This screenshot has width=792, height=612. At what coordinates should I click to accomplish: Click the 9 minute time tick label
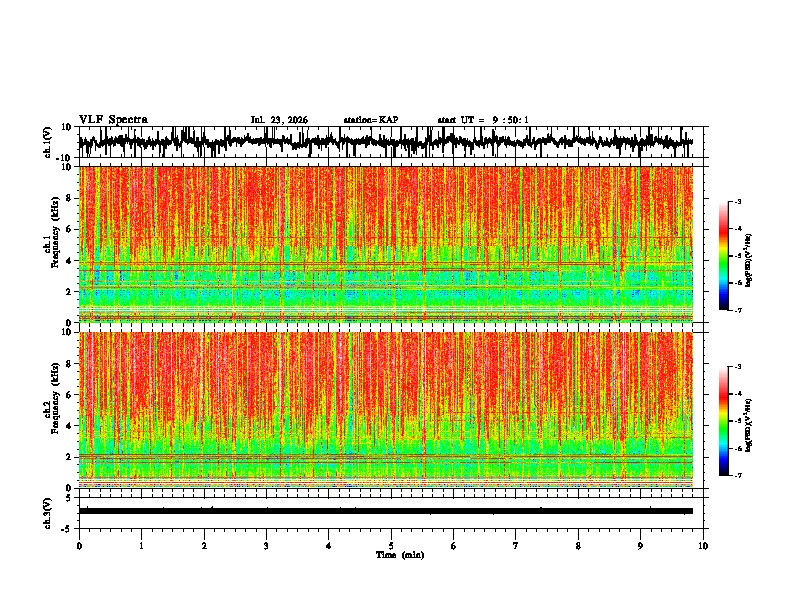point(640,546)
